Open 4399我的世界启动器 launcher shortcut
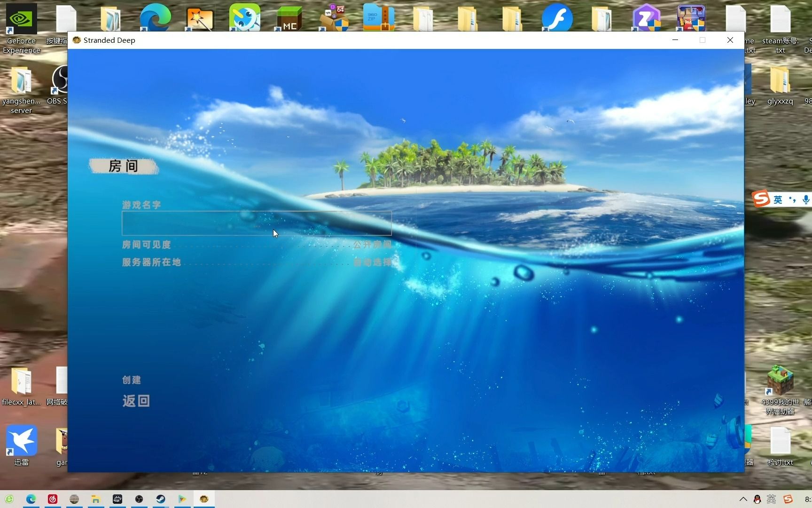Image resolution: width=812 pixels, height=508 pixels. pyautogui.click(x=780, y=390)
